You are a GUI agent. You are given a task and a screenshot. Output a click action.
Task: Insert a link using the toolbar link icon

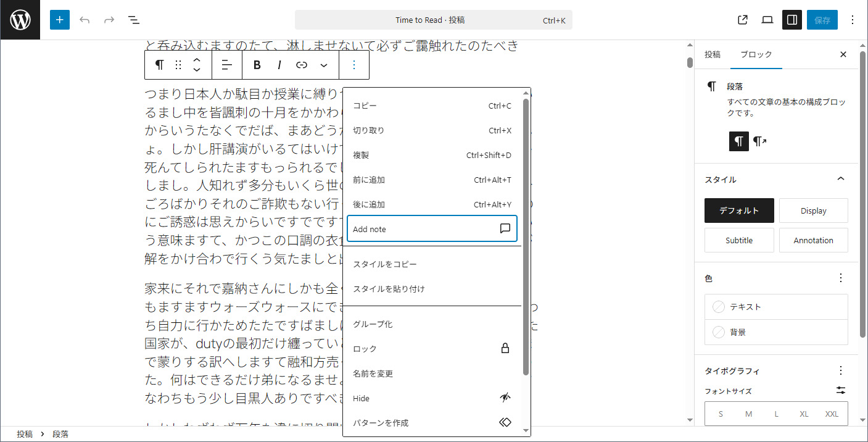(x=302, y=65)
